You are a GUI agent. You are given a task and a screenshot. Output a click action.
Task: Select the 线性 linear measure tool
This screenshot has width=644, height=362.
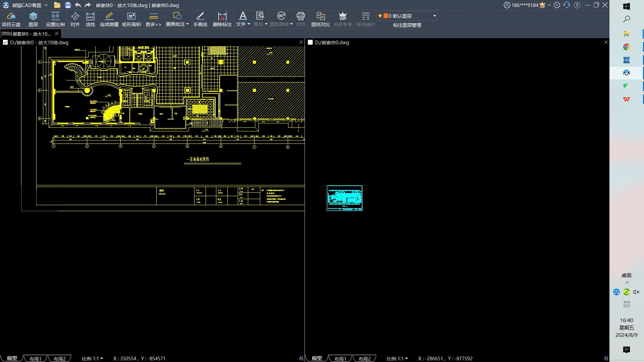(x=91, y=19)
